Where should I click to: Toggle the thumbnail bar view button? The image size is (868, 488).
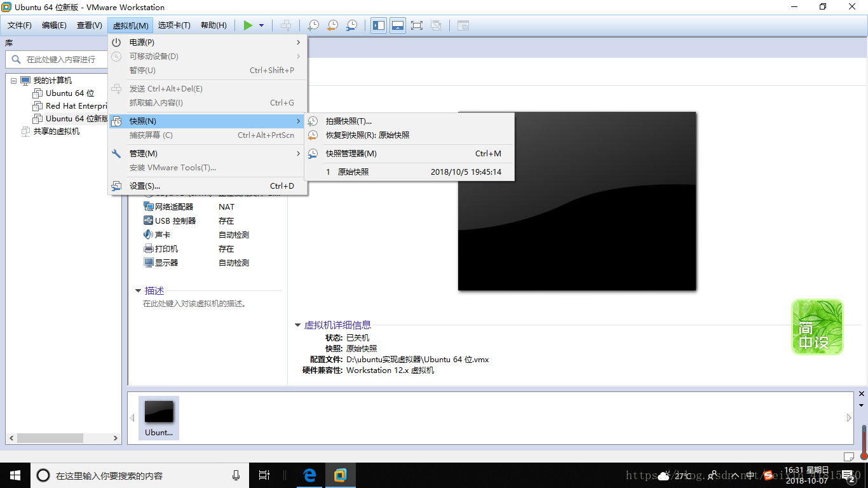[398, 25]
